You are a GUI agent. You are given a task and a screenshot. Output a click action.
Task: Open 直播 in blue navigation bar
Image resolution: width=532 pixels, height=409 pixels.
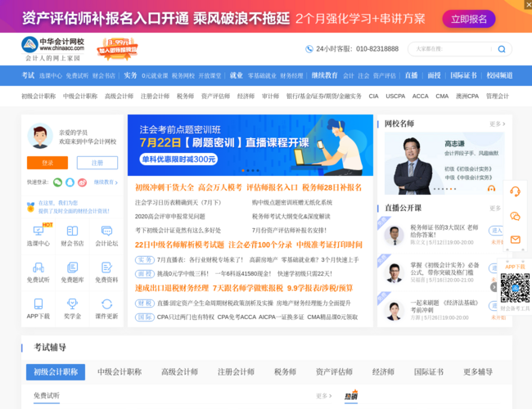coord(411,75)
